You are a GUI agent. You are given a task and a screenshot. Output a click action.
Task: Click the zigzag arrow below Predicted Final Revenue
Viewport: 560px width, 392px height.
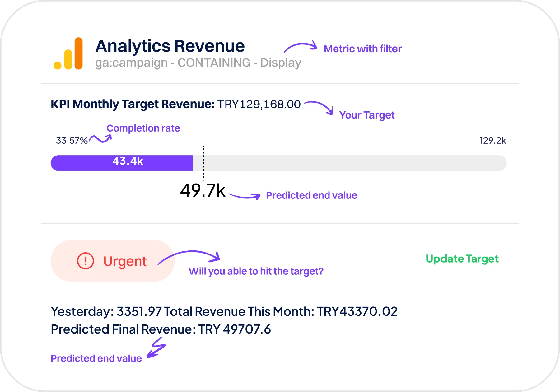156,348
